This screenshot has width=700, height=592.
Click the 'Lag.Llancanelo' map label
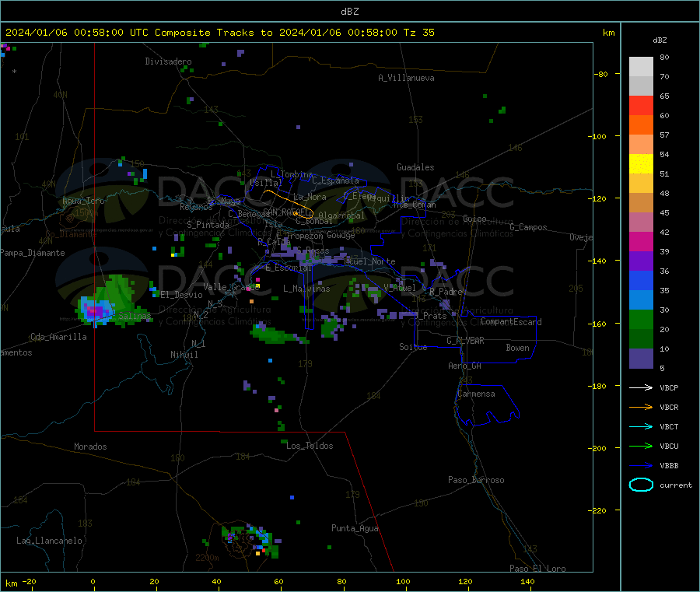tap(50, 541)
